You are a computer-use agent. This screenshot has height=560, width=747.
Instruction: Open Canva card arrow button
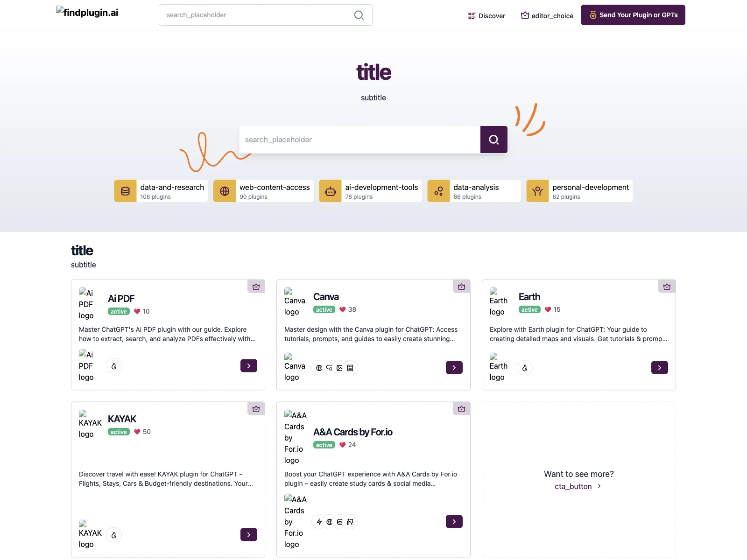click(454, 368)
